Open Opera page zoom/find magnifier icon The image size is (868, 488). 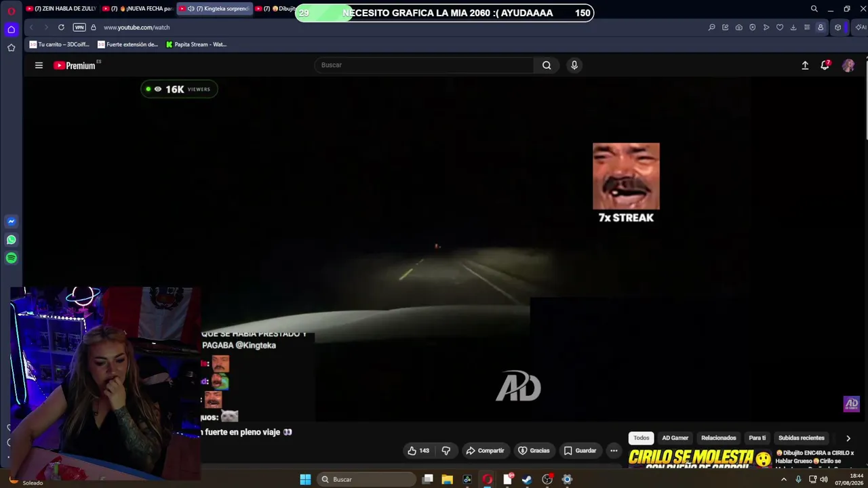[x=711, y=27]
